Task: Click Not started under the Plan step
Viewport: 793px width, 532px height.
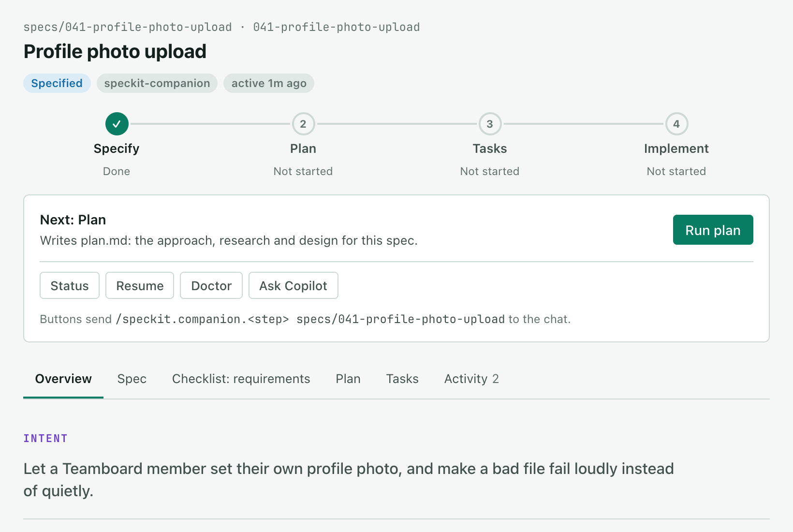Action: point(303,171)
